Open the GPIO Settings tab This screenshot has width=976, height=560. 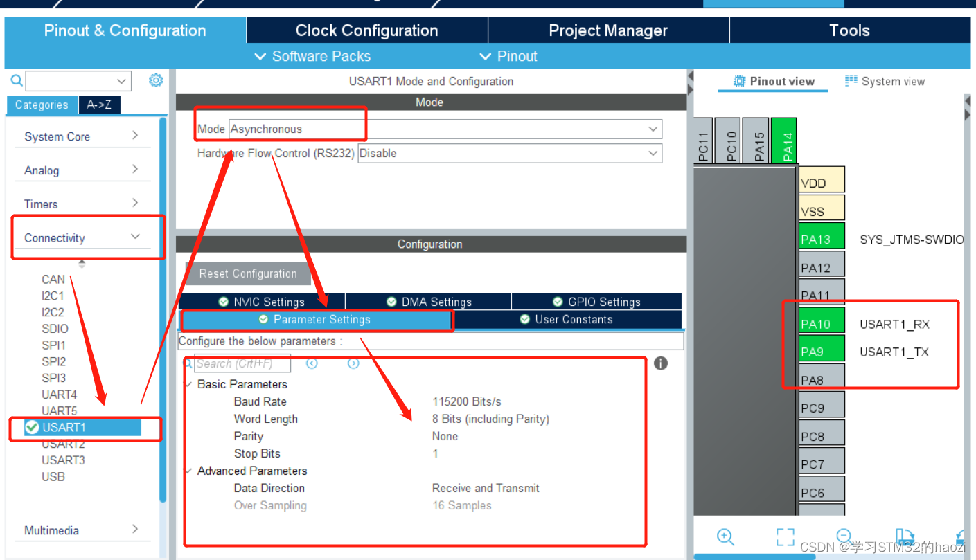(x=596, y=302)
